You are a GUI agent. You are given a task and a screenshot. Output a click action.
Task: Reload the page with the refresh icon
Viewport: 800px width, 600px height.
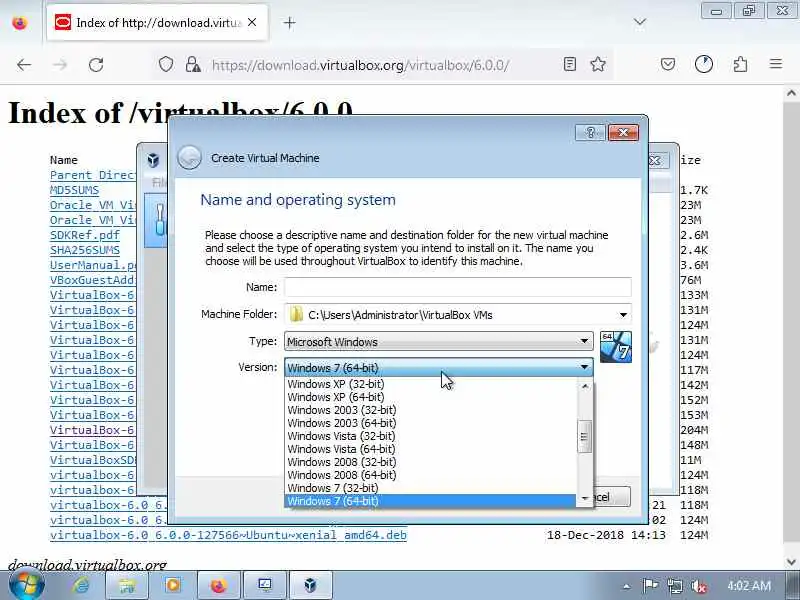pos(96,65)
